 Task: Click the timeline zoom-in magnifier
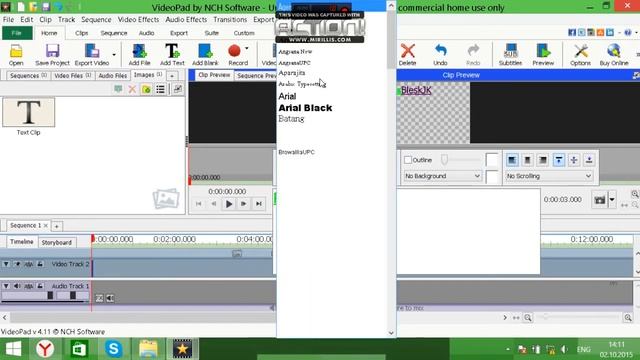pos(628,318)
